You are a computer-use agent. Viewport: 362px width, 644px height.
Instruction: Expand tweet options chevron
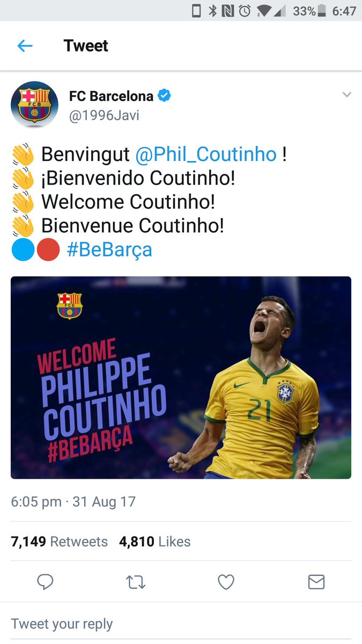346,95
